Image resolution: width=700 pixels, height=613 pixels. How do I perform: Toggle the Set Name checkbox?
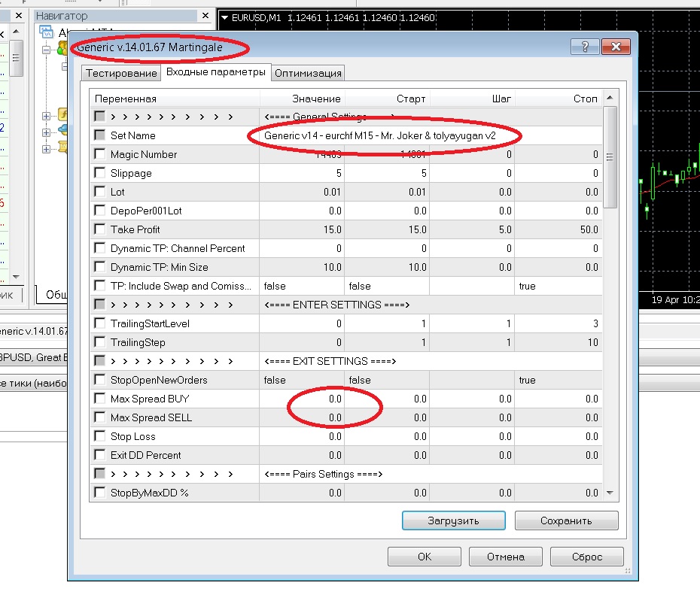point(99,135)
